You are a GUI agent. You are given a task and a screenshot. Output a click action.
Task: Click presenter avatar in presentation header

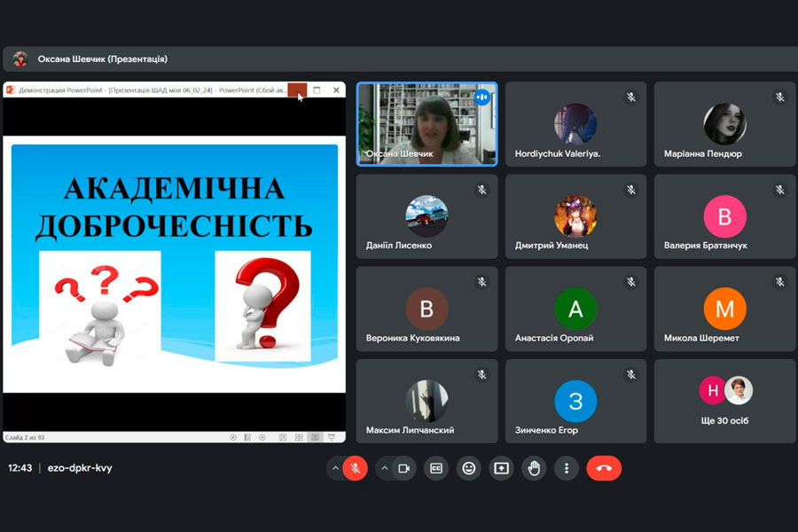pos(20,59)
